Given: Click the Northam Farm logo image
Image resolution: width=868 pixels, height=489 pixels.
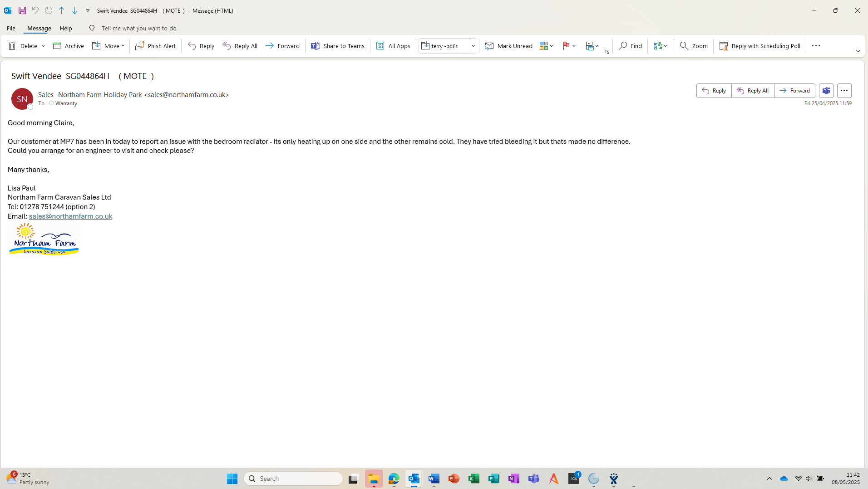Looking at the screenshot, I should click(44, 239).
